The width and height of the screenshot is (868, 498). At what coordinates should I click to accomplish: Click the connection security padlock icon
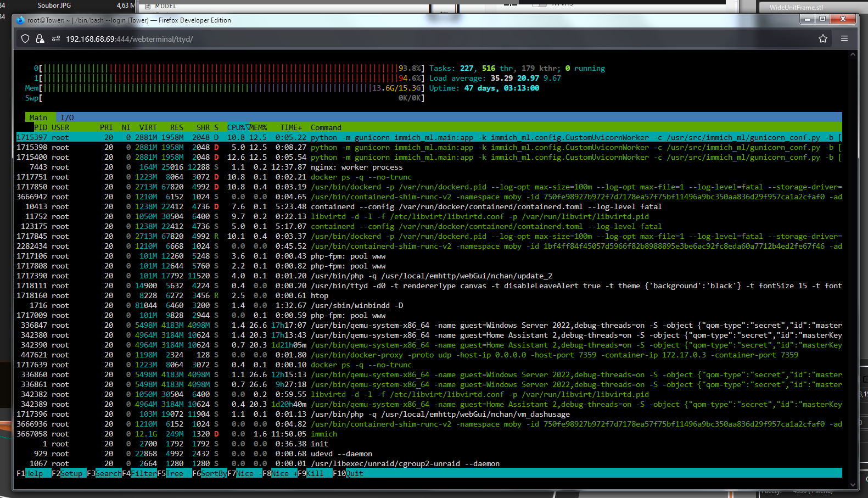pyautogui.click(x=40, y=38)
